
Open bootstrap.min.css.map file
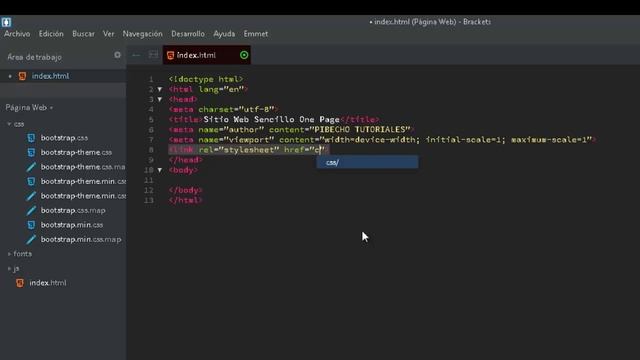pos(81,240)
